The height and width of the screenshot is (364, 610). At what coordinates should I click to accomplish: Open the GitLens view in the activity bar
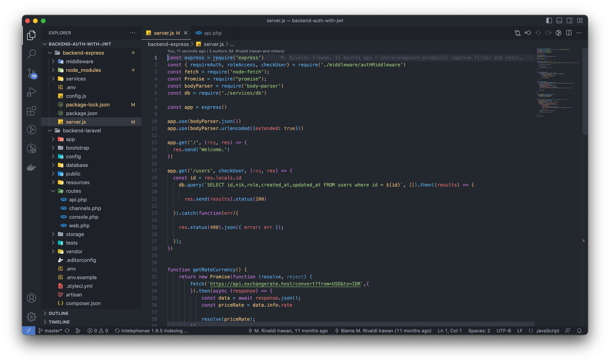coord(31,129)
